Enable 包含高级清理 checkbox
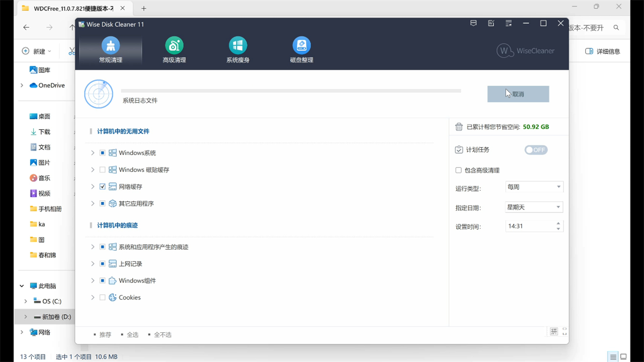 coord(458,170)
